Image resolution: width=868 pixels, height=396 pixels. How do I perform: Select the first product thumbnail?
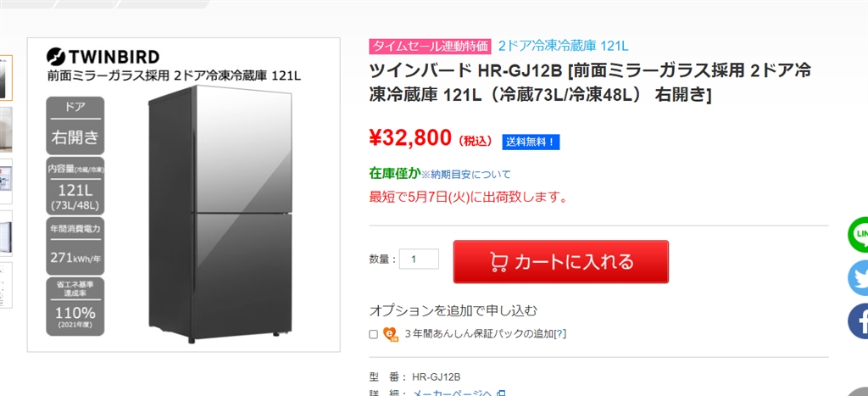pyautogui.click(x=6, y=77)
